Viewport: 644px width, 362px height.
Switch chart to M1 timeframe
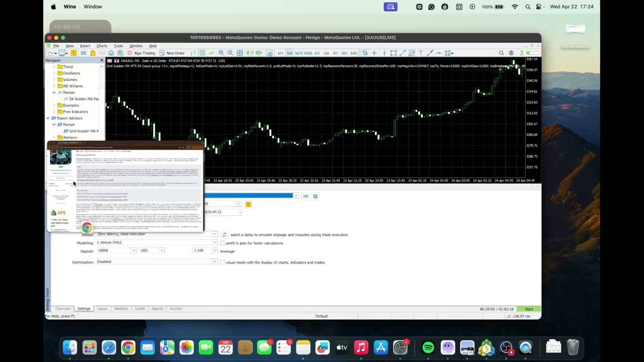point(281,53)
